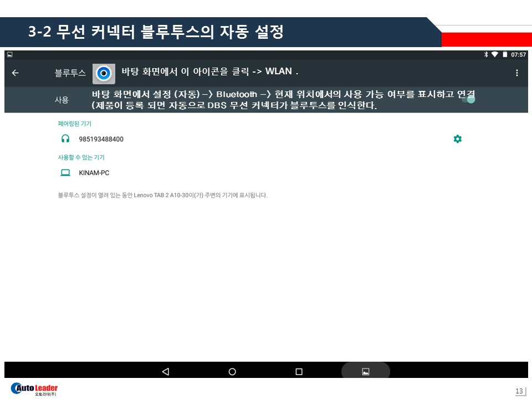
Task: Click the slide page number 13
Action: pyautogui.click(x=519, y=391)
